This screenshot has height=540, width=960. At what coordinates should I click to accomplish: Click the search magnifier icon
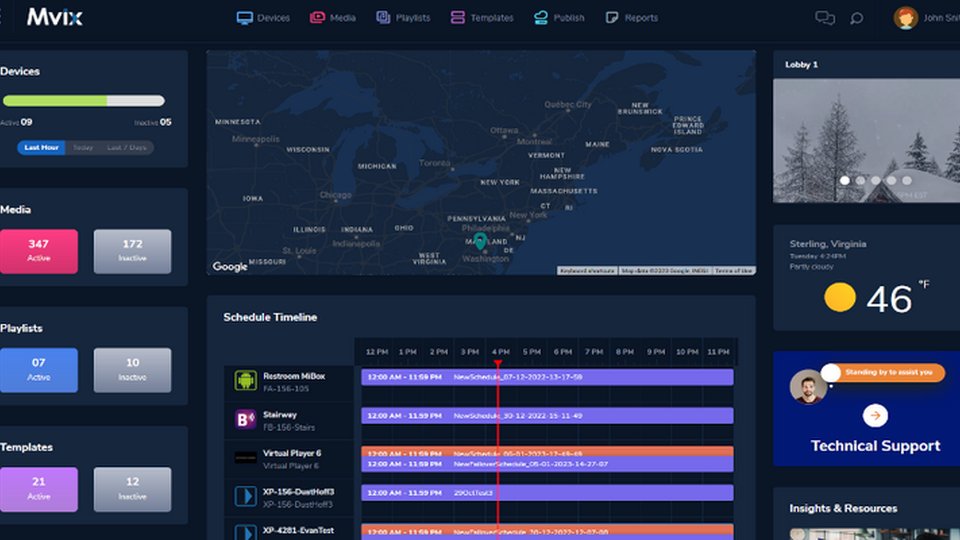[x=856, y=17]
